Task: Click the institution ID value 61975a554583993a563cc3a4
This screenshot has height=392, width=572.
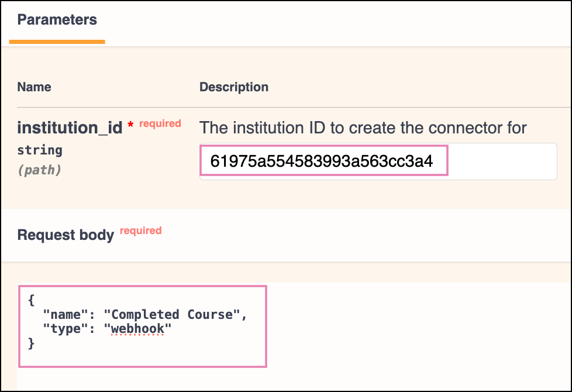Action: (x=322, y=161)
